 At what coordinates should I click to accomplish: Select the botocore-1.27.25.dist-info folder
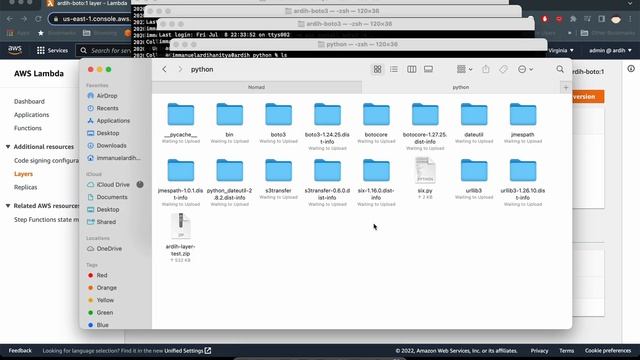coord(425,115)
